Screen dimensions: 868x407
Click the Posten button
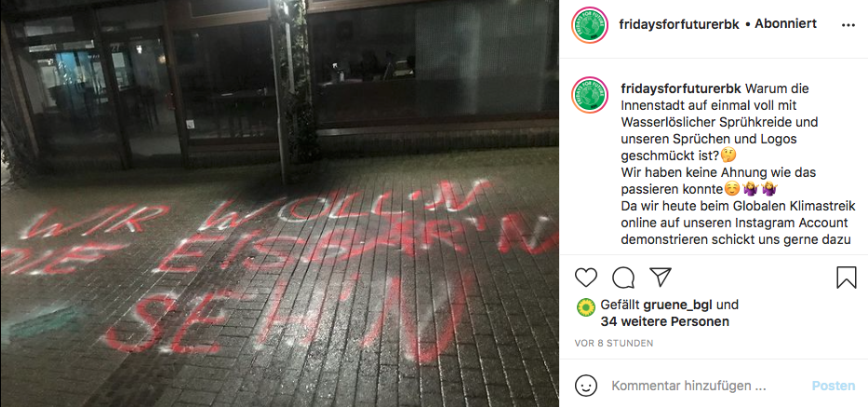tap(834, 386)
